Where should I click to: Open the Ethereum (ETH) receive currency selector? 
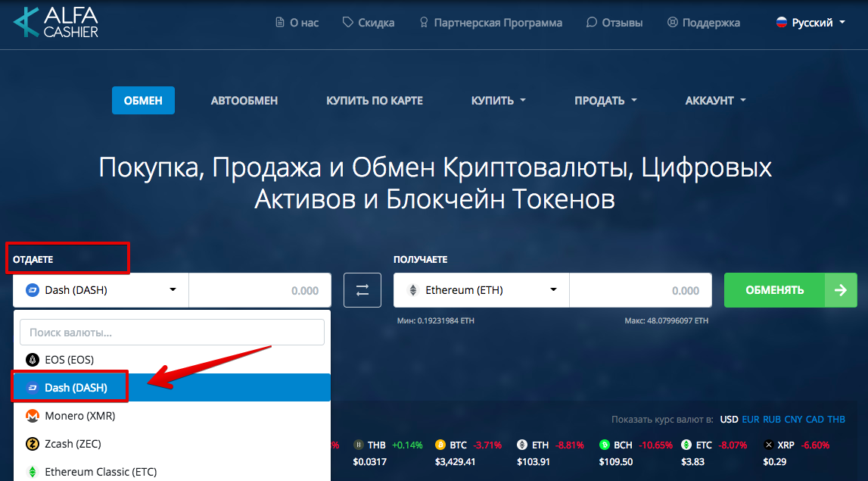coord(481,290)
